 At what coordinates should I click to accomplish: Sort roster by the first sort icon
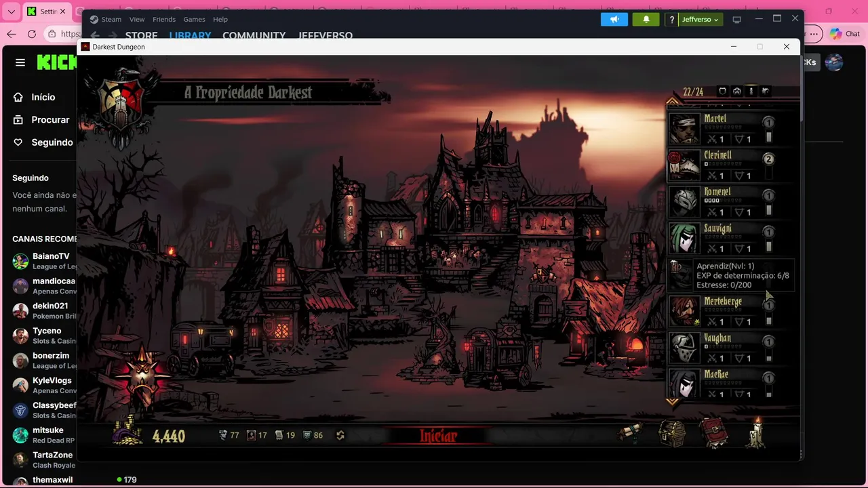pos(722,91)
